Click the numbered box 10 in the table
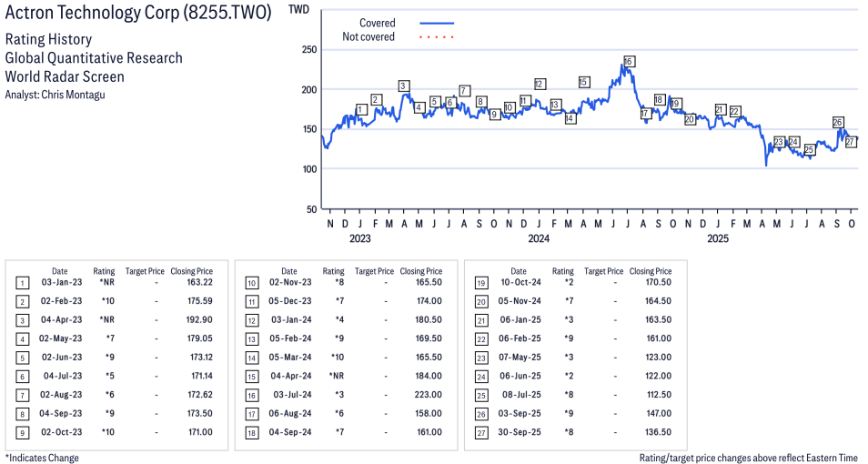This screenshot has width=868, height=464. click(251, 284)
